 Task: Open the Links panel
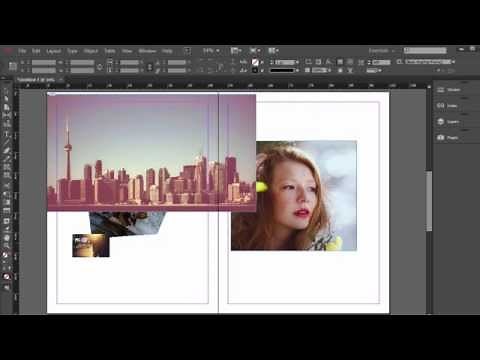coord(448,106)
